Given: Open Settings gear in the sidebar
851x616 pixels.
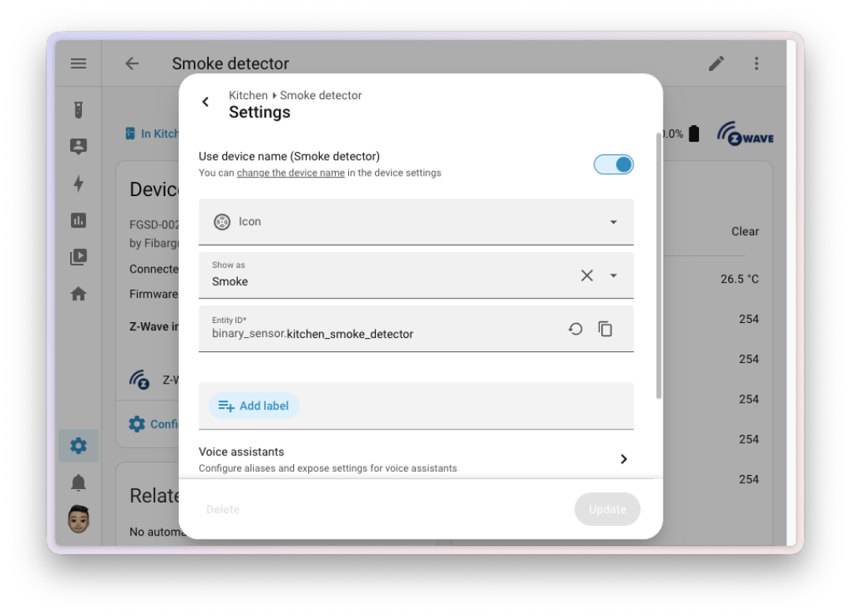Looking at the screenshot, I should pos(78,446).
